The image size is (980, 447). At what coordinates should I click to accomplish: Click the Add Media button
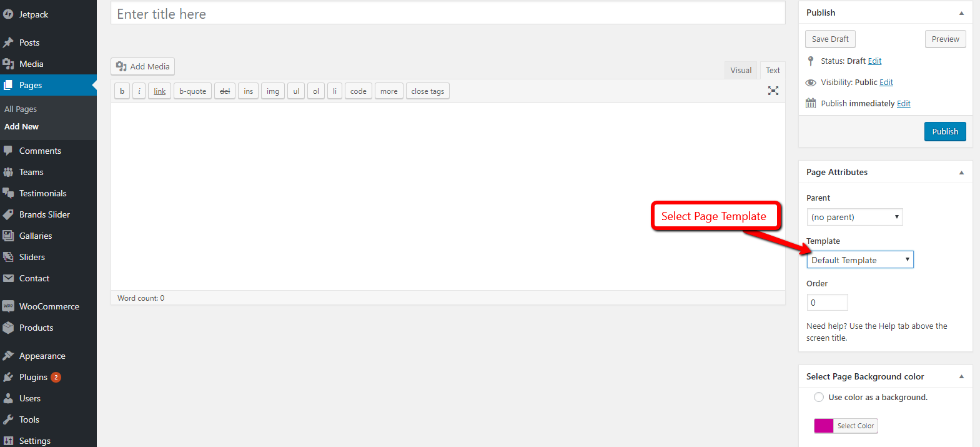coord(143,66)
